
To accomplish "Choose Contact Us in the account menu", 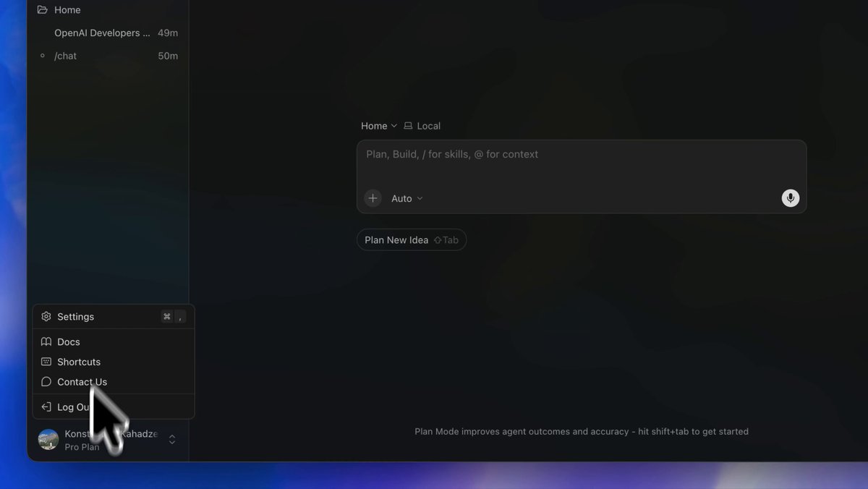I will point(114,382).
